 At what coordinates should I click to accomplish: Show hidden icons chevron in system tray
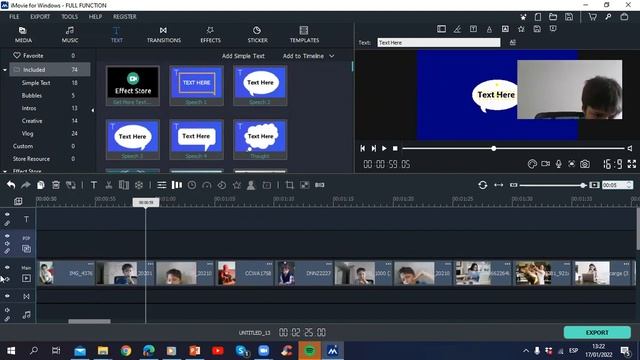pyautogui.click(x=526, y=351)
